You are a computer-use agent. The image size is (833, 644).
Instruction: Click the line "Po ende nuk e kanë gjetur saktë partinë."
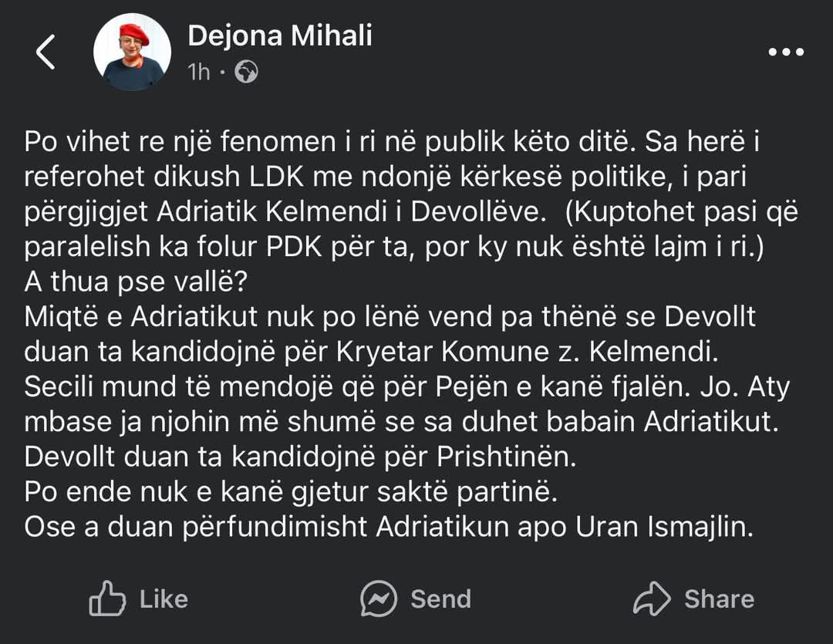pyautogui.click(x=291, y=492)
